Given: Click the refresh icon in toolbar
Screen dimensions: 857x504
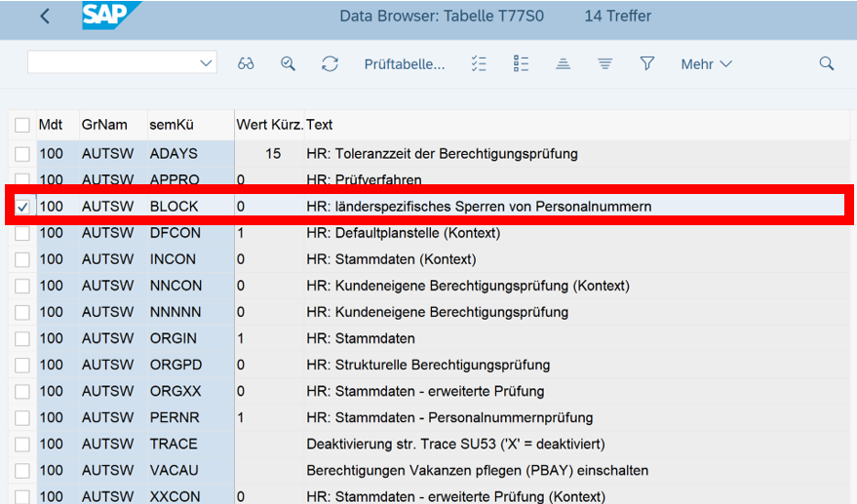Looking at the screenshot, I should click(330, 64).
